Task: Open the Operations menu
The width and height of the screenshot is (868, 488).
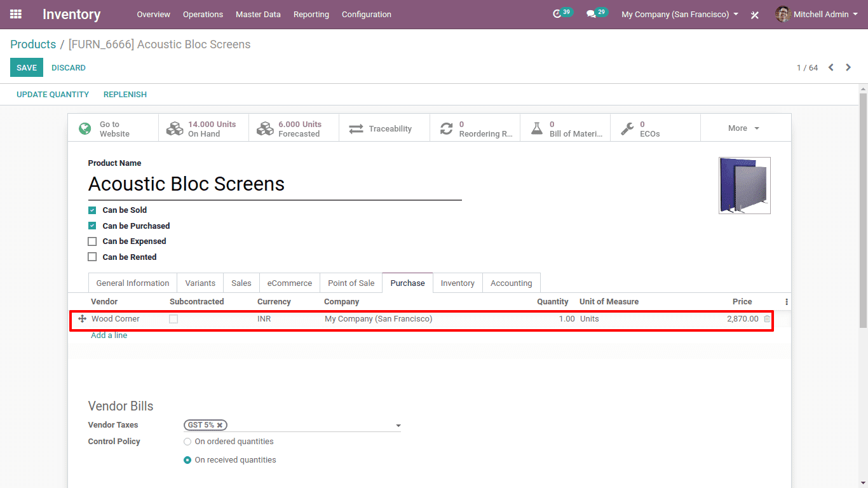Action: (x=203, y=14)
